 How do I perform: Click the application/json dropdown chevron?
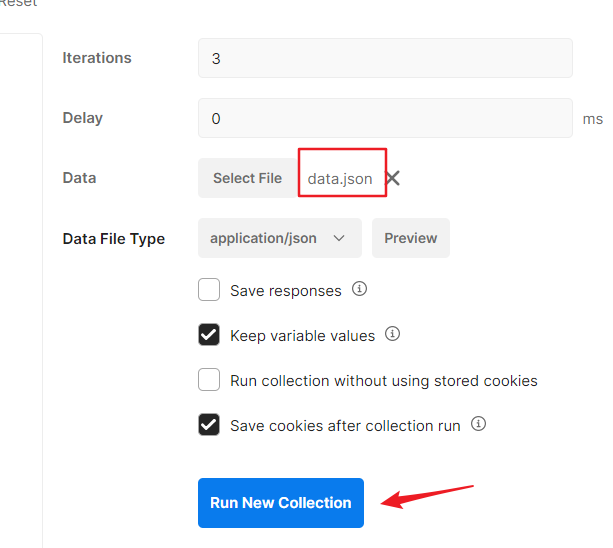pyautogui.click(x=339, y=238)
